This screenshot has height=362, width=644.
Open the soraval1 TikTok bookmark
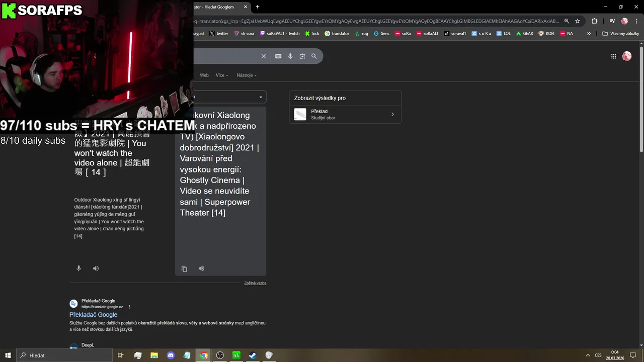[455, 34]
